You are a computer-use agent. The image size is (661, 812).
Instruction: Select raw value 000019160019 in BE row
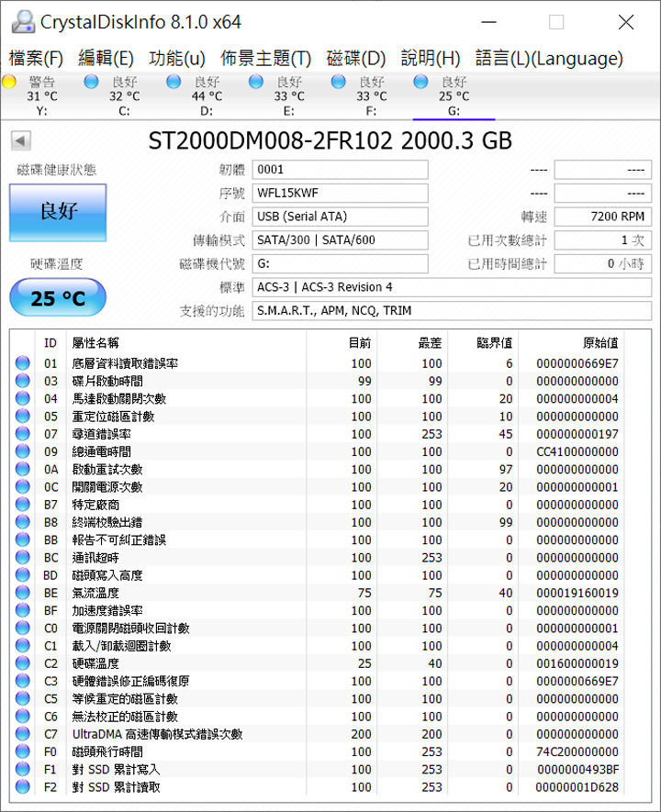[x=577, y=593]
